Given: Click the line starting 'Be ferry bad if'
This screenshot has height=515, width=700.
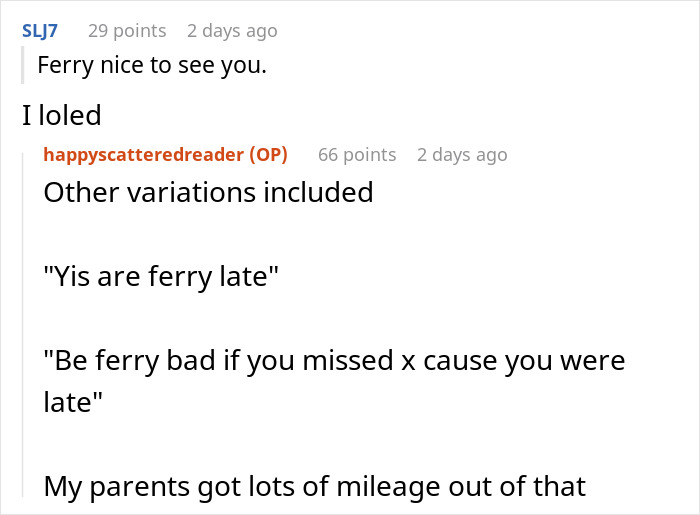Looking at the screenshot, I should [x=334, y=359].
